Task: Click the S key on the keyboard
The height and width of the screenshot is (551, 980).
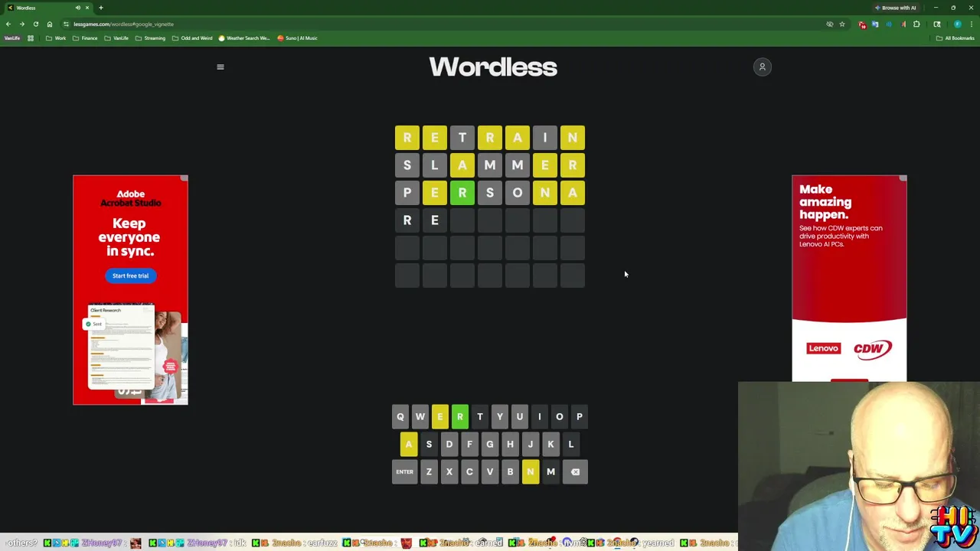Action: coord(429,444)
